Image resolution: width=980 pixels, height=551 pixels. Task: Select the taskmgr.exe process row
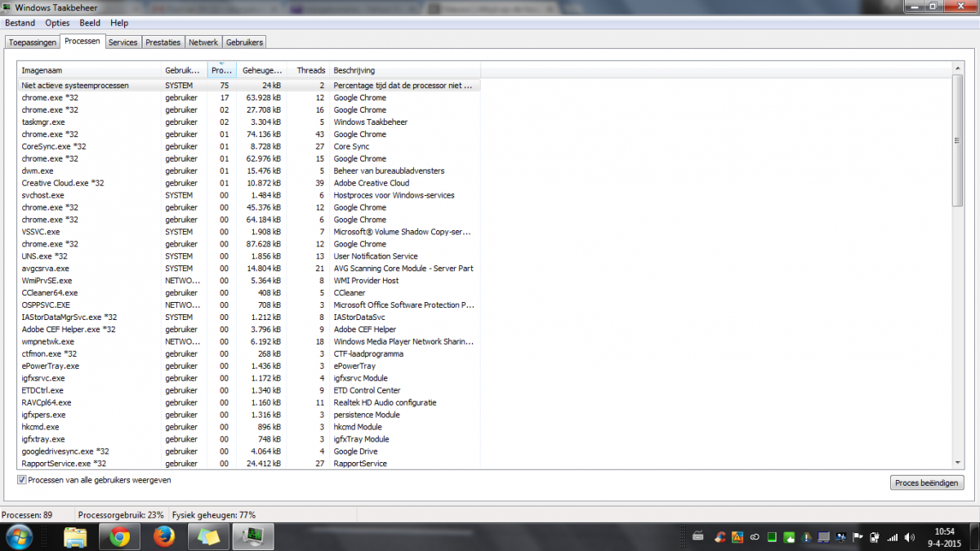coord(248,122)
